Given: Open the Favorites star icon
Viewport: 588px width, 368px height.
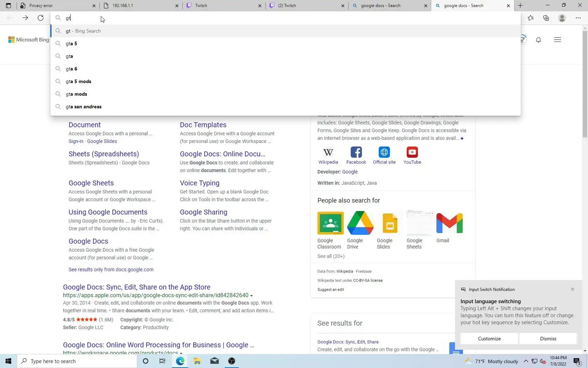Looking at the screenshot, I should pyautogui.click(x=531, y=18).
